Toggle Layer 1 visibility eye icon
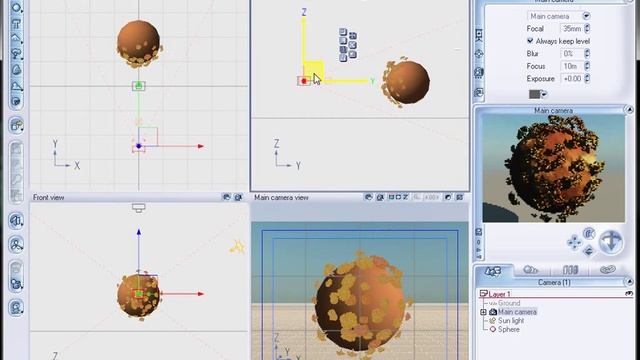This screenshot has width=640, height=360. (629, 293)
